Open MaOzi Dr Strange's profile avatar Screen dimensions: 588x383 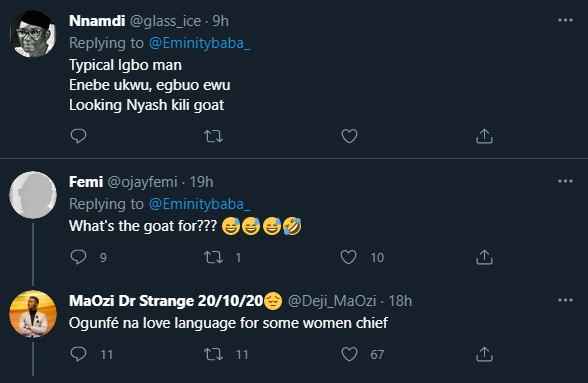[33, 314]
